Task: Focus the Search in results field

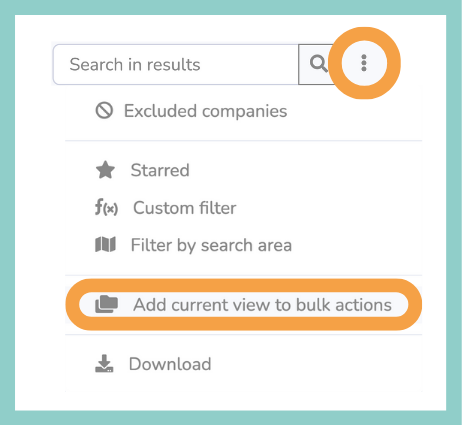Action: (176, 64)
